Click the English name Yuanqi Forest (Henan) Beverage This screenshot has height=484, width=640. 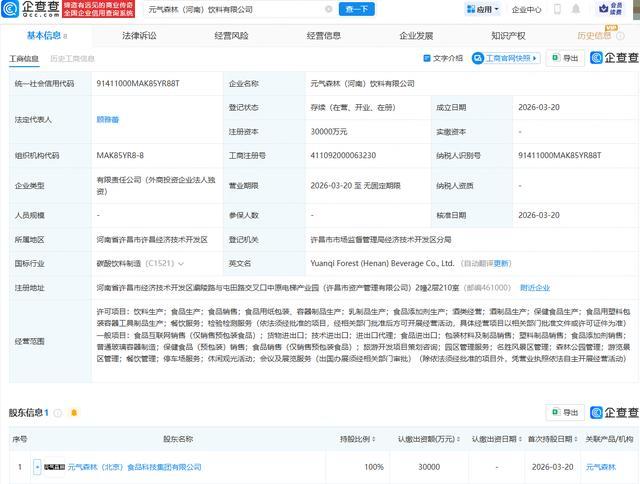point(382,264)
